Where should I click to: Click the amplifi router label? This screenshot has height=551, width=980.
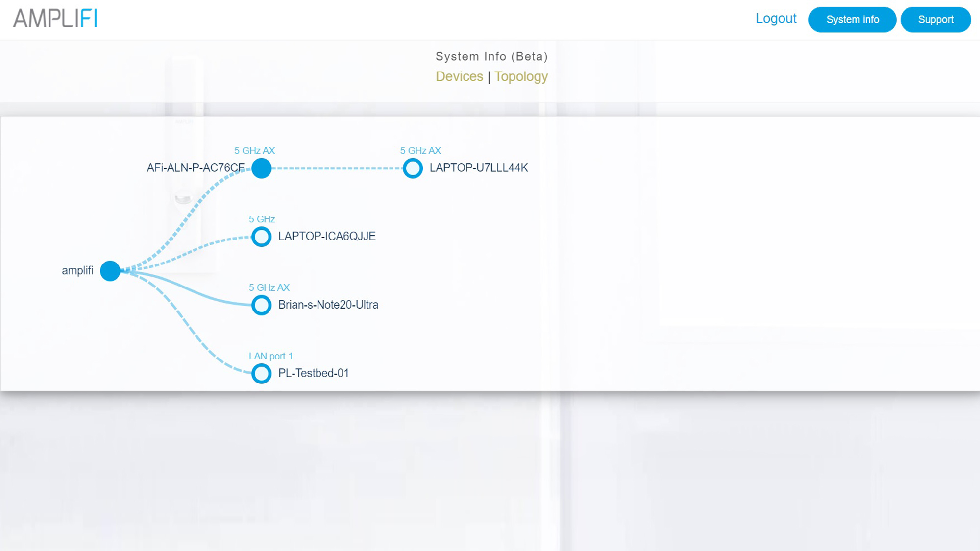pos(77,271)
